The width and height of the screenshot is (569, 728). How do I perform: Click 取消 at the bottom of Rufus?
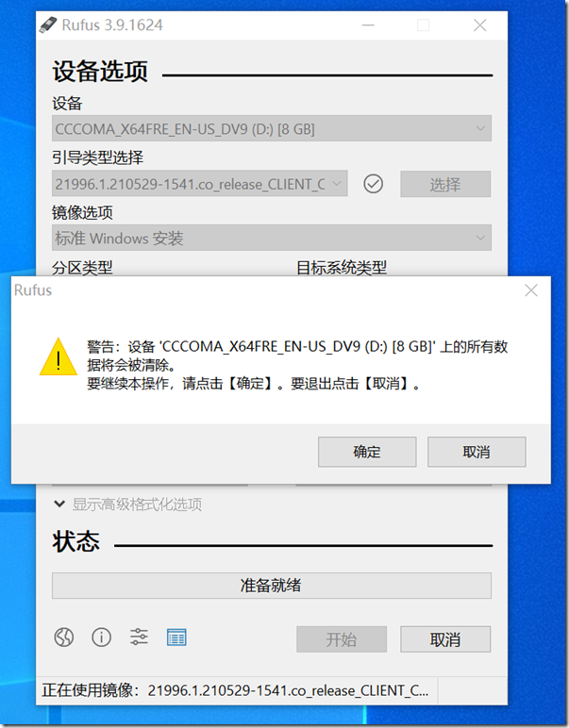445,639
